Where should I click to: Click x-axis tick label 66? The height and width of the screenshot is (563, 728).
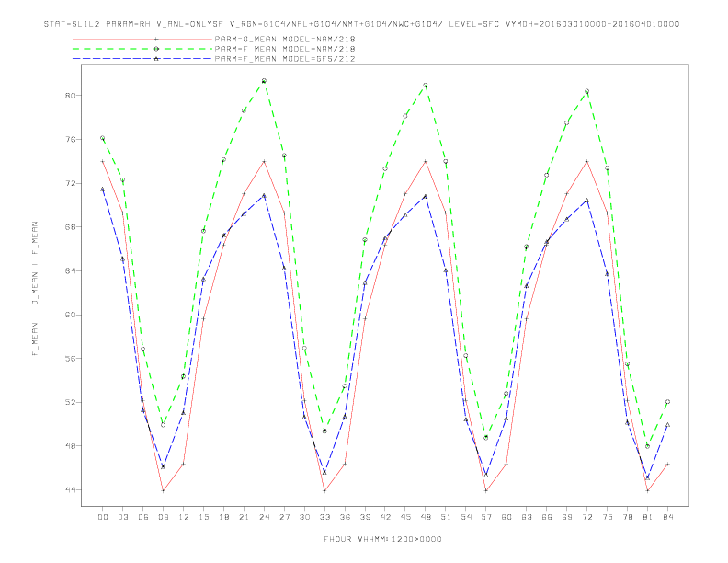coord(547,517)
